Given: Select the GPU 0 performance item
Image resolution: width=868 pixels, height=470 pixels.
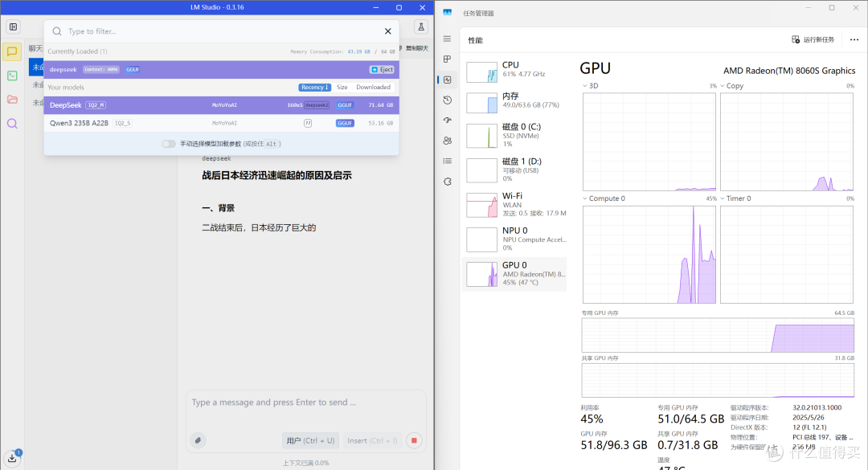Looking at the screenshot, I should [x=515, y=274].
